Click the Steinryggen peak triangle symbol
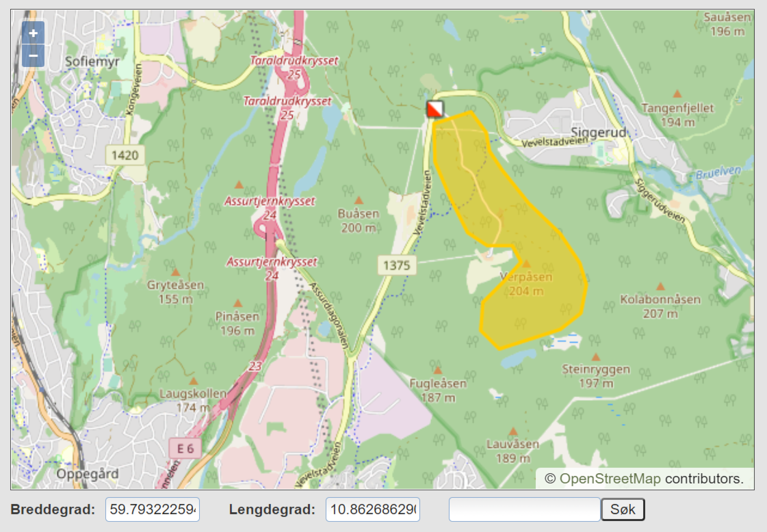 click(596, 357)
